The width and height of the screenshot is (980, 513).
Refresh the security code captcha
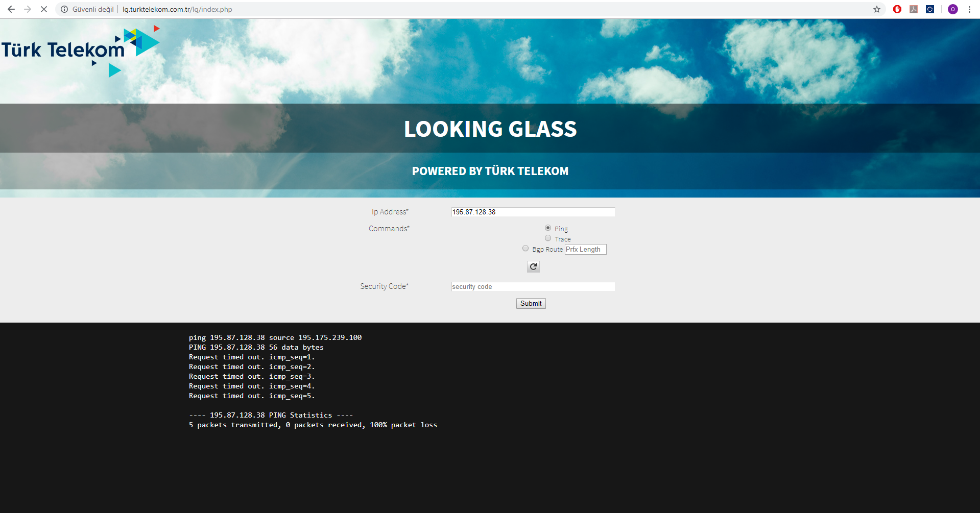click(533, 266)
